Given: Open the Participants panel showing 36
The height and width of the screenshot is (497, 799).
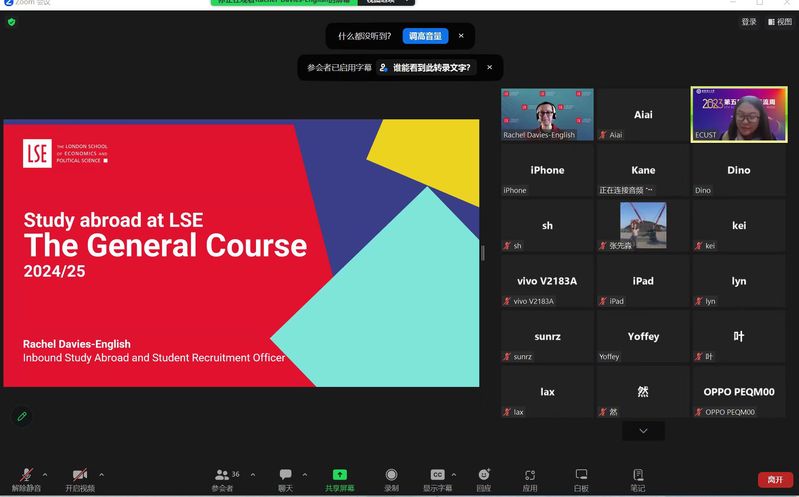Looking at the screenshot, I should (226, 479).
